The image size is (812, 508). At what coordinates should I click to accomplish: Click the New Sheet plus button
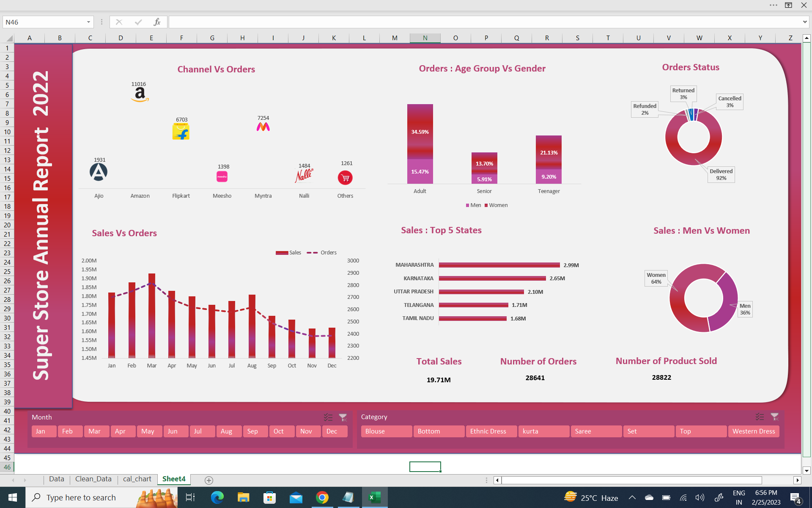tap(208, 480)
